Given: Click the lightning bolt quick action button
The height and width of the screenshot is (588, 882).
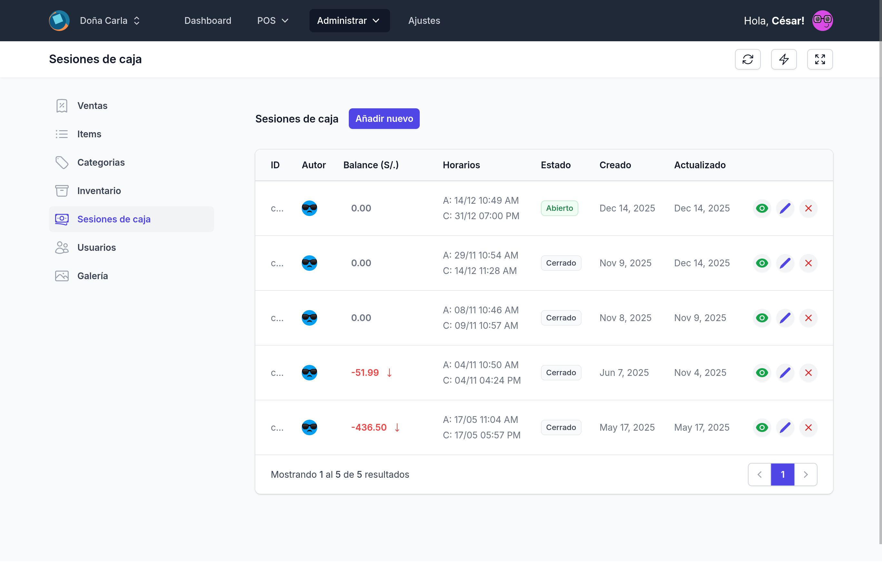Looking at the screenshot, I should [784, 59].
